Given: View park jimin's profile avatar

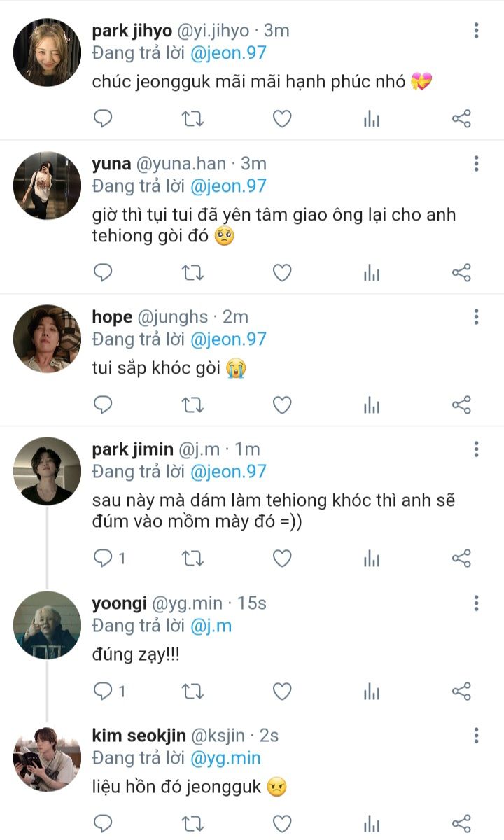Looking at the screenshot, I should (x=47, y=471).
